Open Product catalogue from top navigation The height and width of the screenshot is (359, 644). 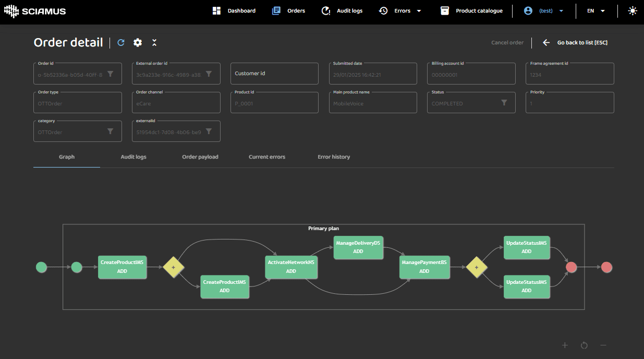[x=471, y=10]
